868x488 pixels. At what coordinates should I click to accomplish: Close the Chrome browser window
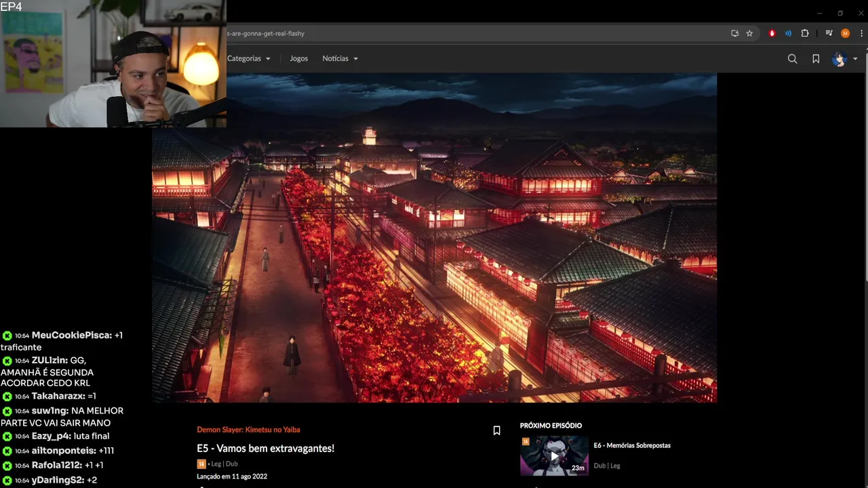coord(861,13)
